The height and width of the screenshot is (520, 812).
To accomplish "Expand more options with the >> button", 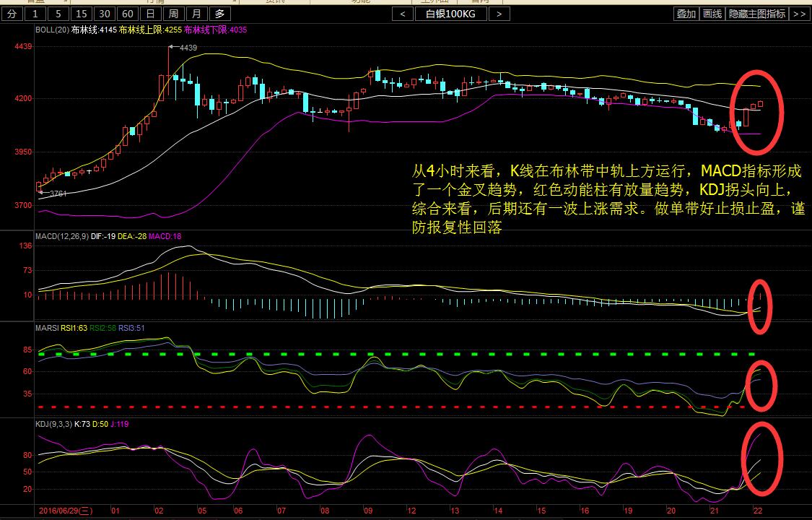I will pos(798,14).
